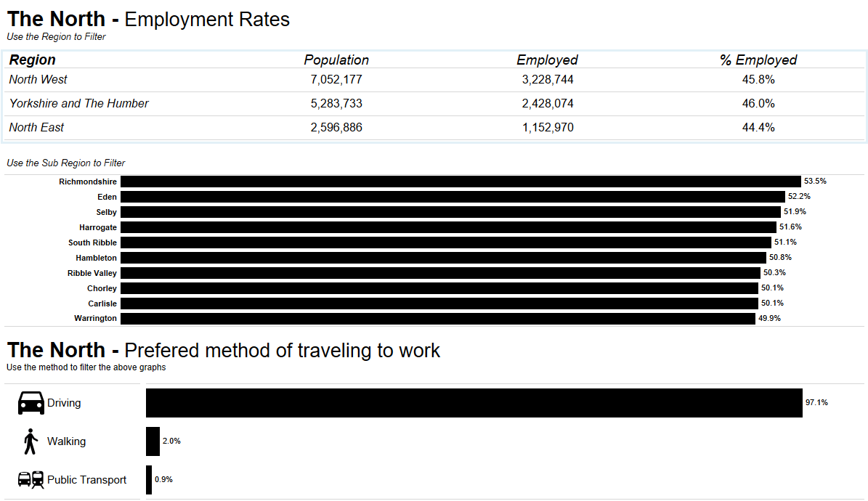Click the pedestrian Walking icon
This screenshot has height=501, width=868.
(31, 441)
